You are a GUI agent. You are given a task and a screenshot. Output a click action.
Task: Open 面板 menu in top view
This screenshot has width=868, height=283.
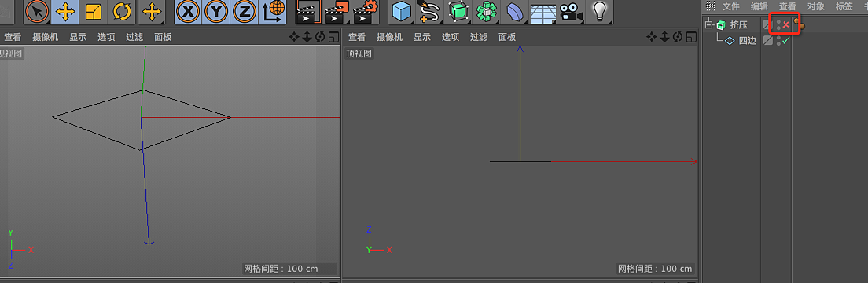tap(507, 37)
